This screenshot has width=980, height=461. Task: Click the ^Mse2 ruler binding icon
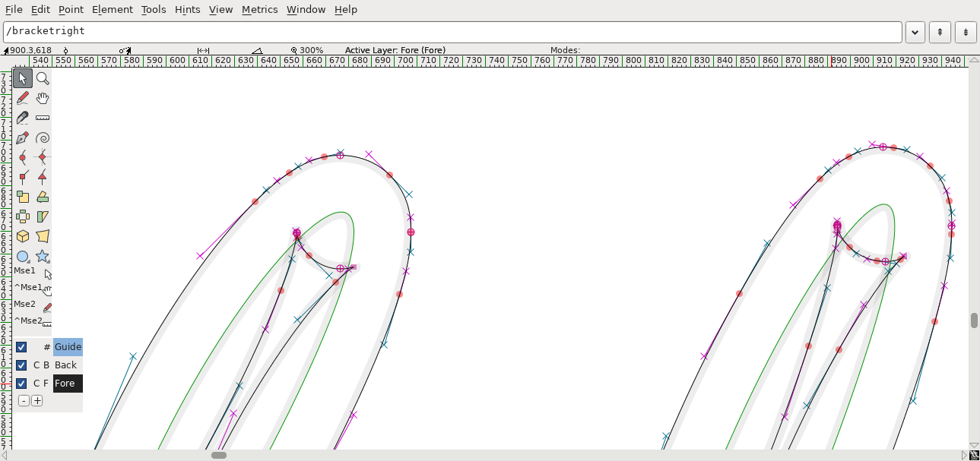click(x=47, y=324)
